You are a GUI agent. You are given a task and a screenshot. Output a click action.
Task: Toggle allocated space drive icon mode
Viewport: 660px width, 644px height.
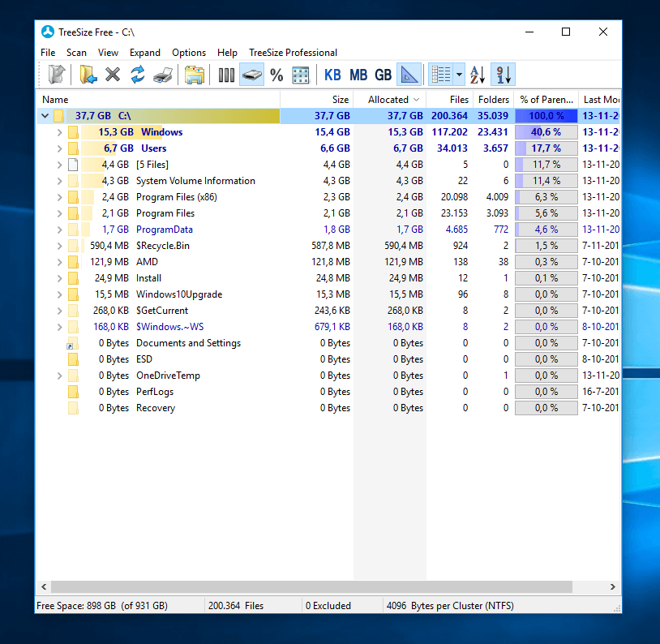251,75
